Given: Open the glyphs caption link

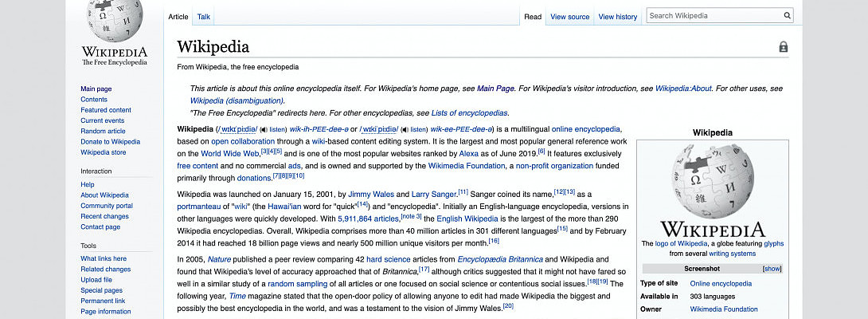Looking at the screenshot, I should click(773, 243).
